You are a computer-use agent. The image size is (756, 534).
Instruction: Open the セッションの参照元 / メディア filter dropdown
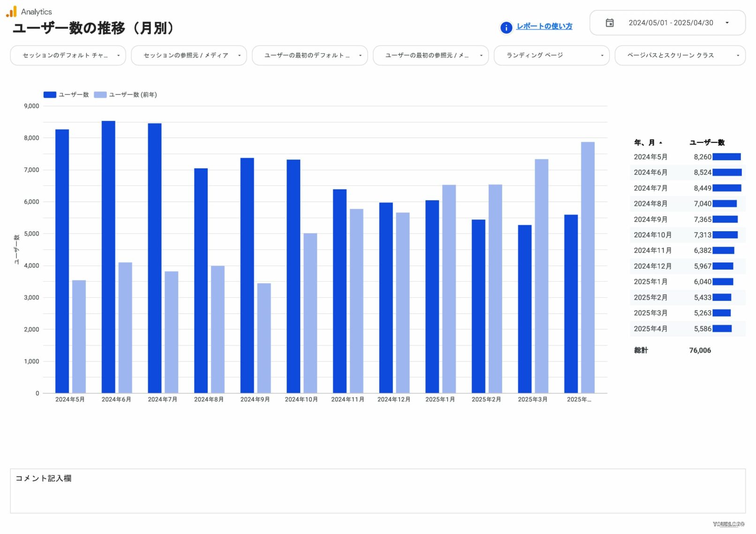tap(189, 55)
